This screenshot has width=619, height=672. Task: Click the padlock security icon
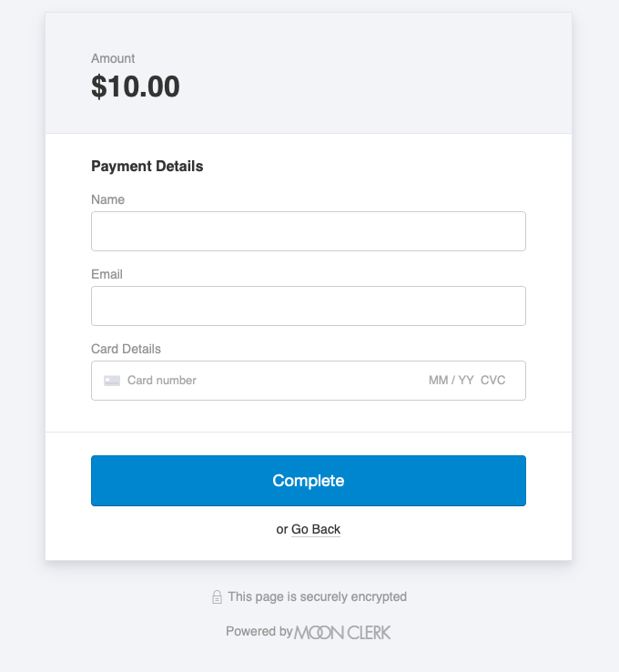217,597
